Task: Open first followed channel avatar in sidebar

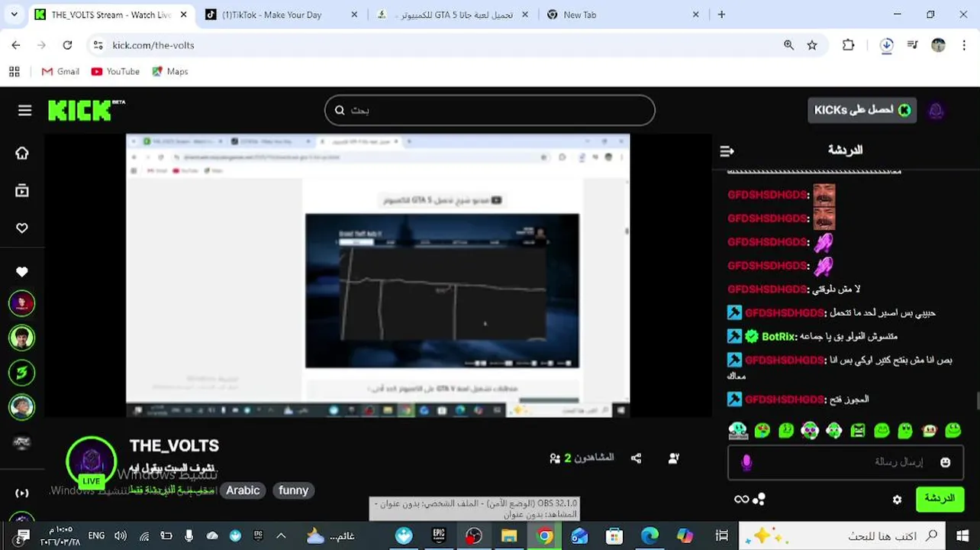Action: tap(22, 303)
